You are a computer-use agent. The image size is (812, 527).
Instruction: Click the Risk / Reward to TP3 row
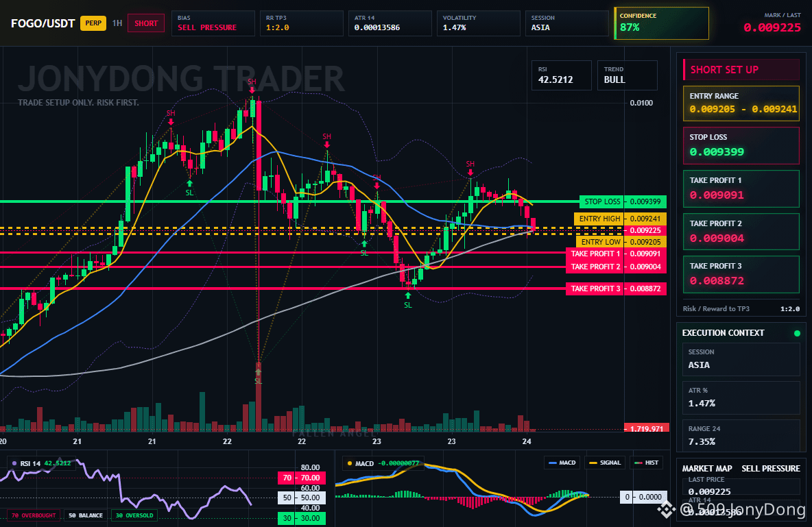tap(741, 308)
